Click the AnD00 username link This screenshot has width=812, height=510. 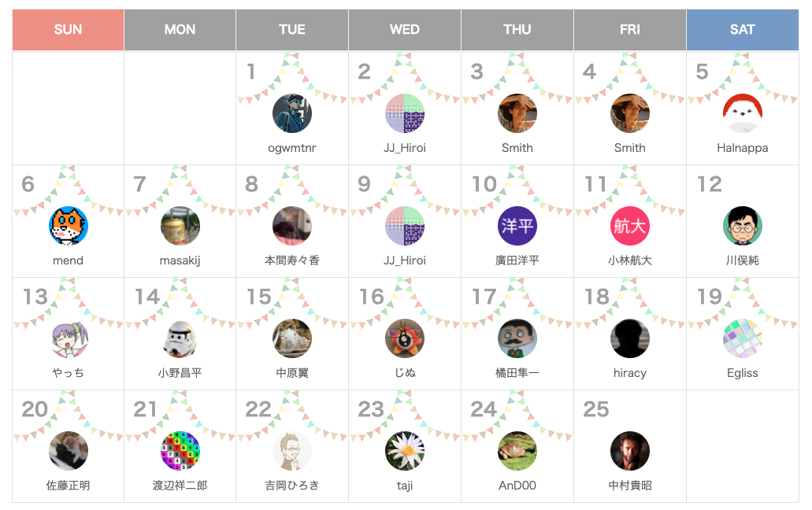pyautogui.click(x=517, y=486)
